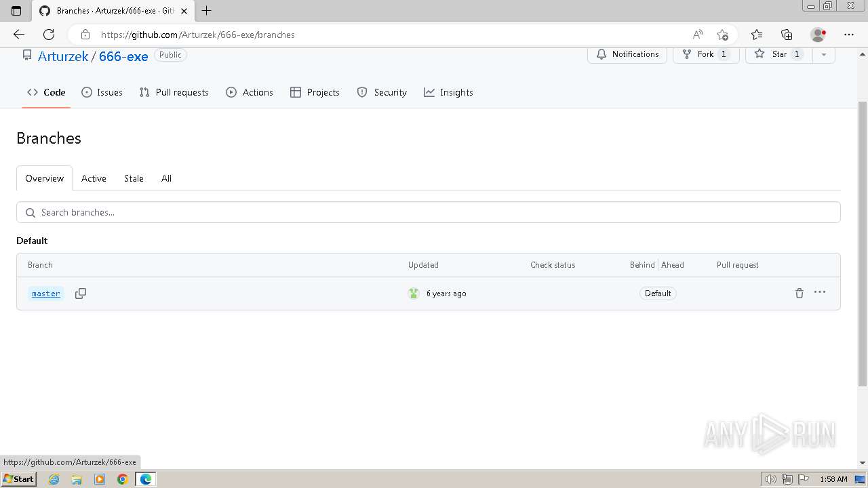
Task: Open master branch more options menu
Action: [820, 292]
